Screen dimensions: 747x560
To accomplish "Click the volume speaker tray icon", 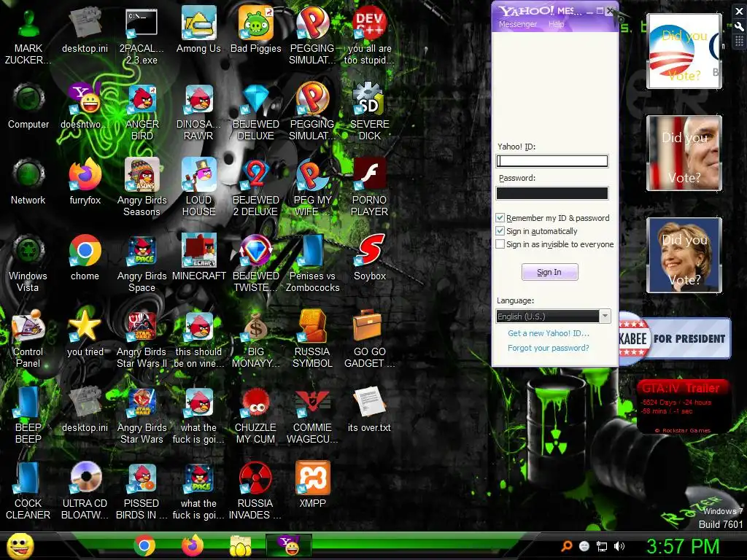I will (x=619, y=546).
